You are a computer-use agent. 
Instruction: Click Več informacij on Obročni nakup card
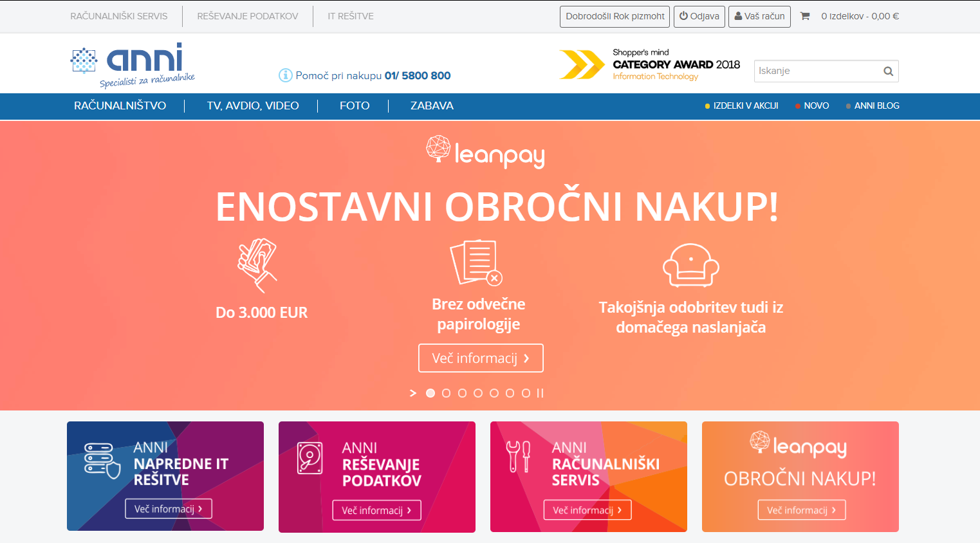click(x=802, y=510)
